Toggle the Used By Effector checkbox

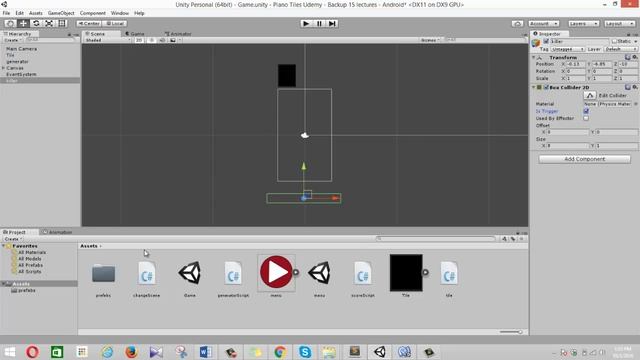click(x=586, y=118)
